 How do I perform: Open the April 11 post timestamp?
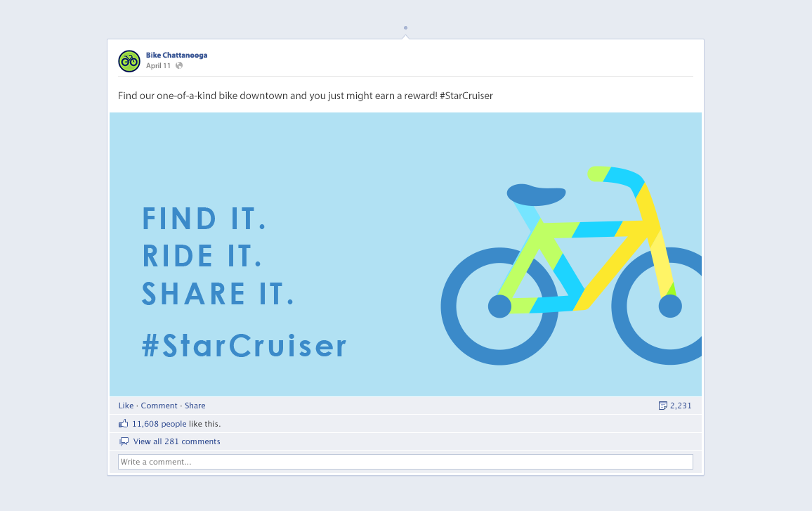pos(158,66)
